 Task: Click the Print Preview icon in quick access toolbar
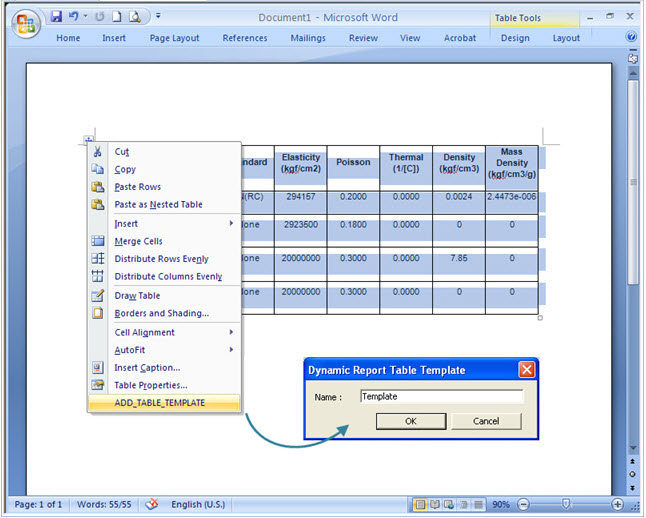point(136,17)
